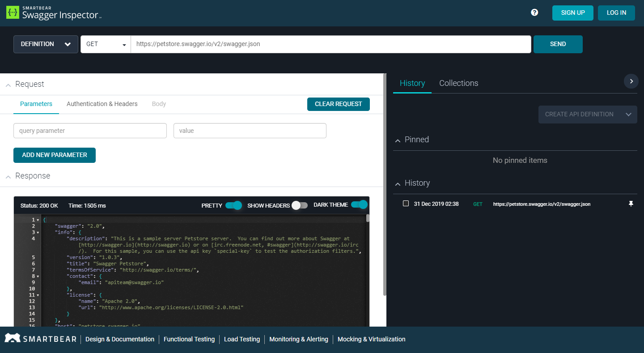Click the history date 31 Dec 2019 02:38
The height and width of the screenshot is (353, 644).
pos(436,204)
